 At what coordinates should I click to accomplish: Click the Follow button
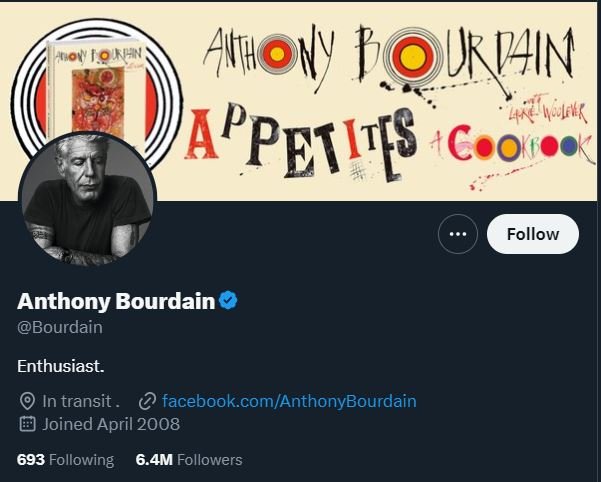[532, 234]
